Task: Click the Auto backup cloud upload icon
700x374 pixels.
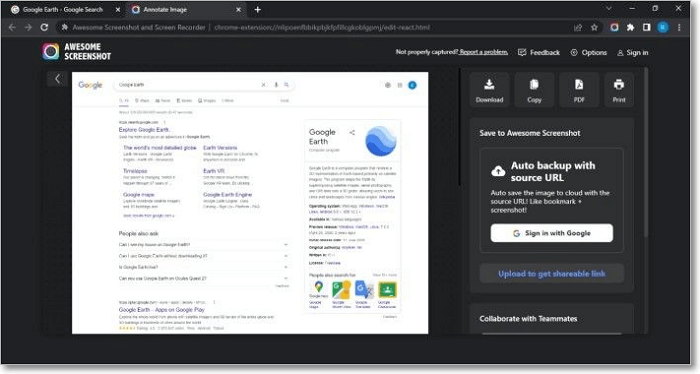Action: [498, 171]
